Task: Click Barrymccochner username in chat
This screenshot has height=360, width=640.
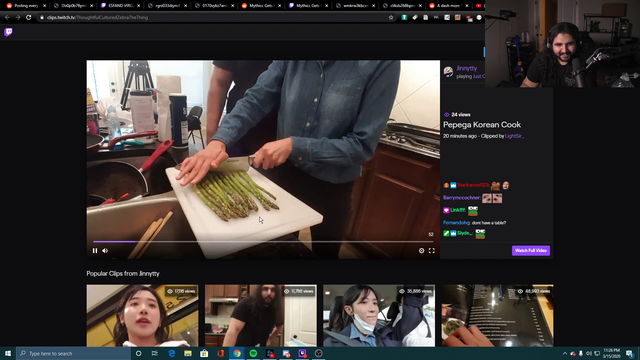Action: 461,198
